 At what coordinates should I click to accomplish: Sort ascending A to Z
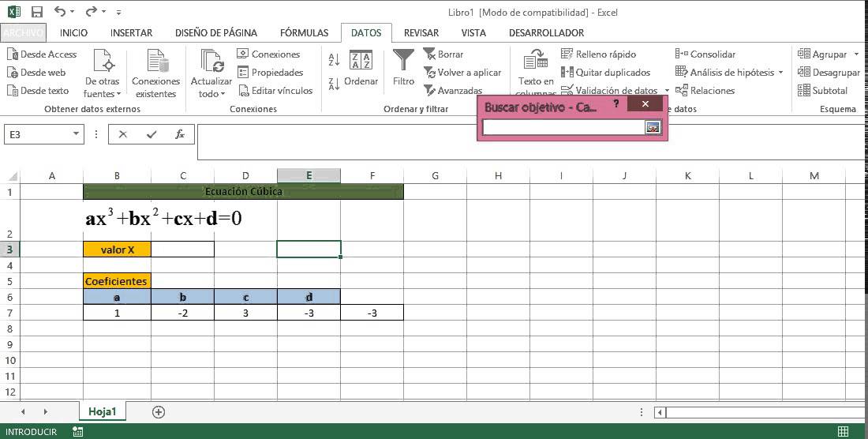(x=334, y=59)
